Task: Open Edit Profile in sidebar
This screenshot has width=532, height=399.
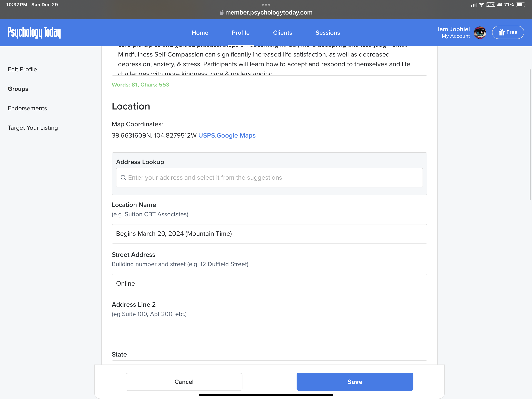Action: click(x=22, y=69)
